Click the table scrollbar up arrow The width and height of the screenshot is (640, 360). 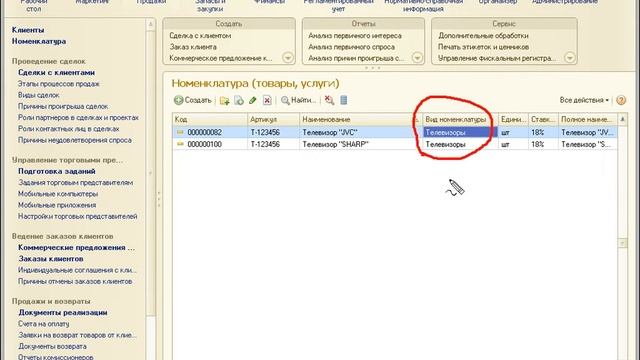pos(622,119)
